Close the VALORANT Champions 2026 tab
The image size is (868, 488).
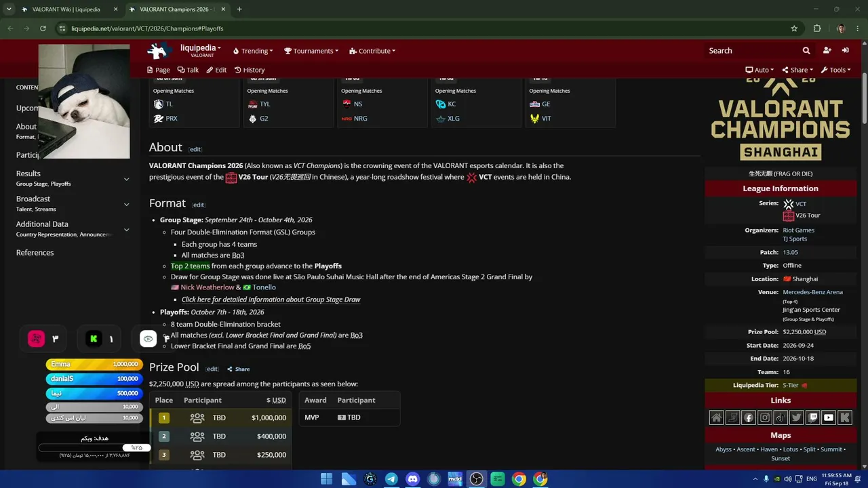223,9
